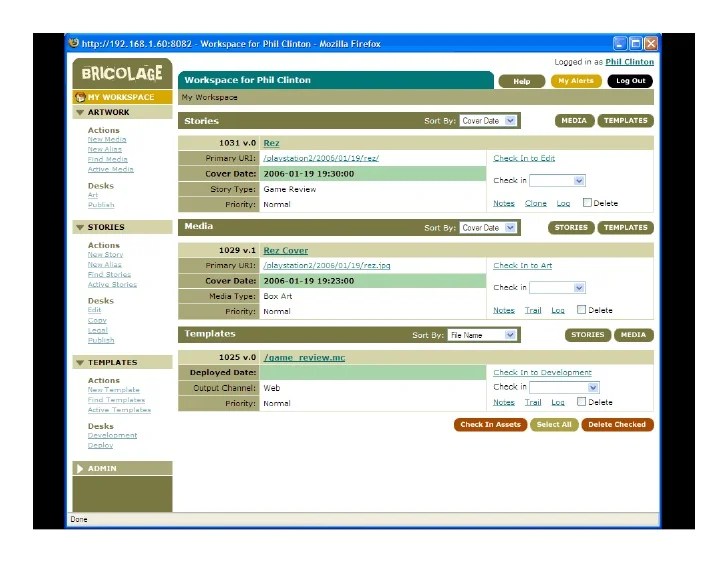Viewport: 728px width, 563px height.
Task: Click Active Templates in sidebar
Action: [119, 410]
